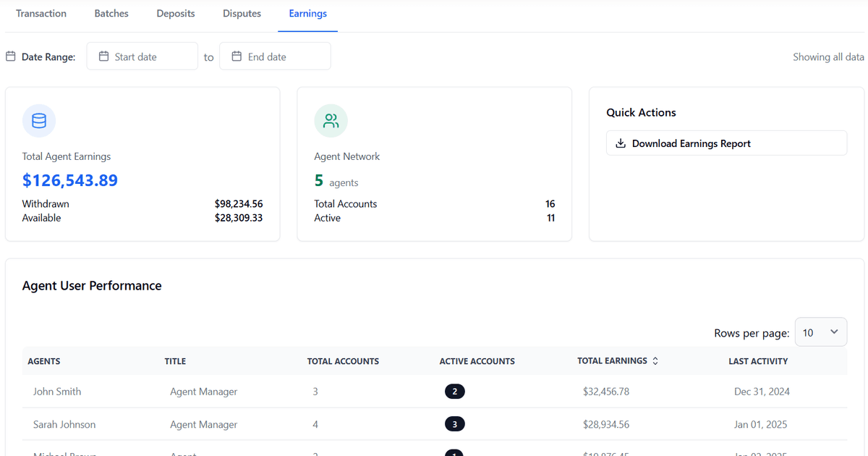Click Sarah Johnson's active accounts badge
The width and height of the screenshot is (868, 456).
point(454,425)
